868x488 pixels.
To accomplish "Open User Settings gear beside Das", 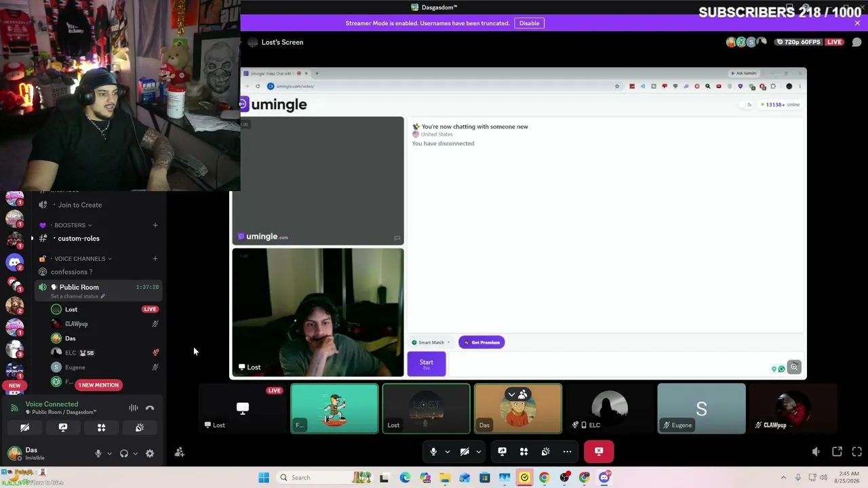I will click(x=150, y=453).
